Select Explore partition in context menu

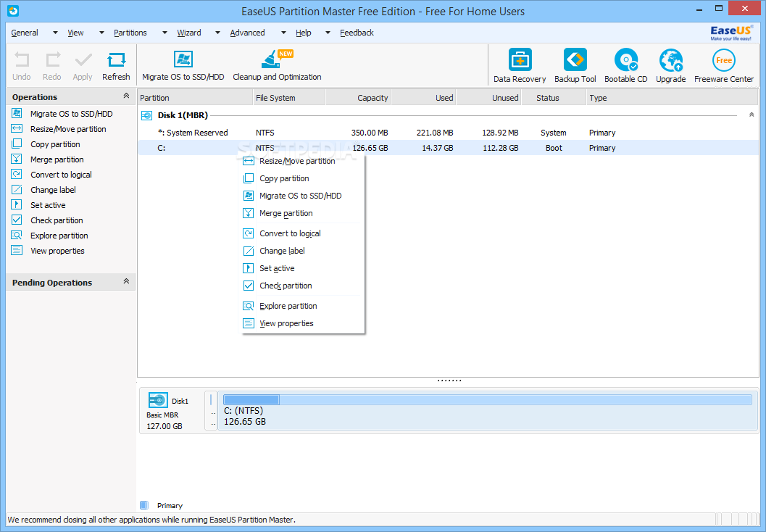(x=301, y=307)
